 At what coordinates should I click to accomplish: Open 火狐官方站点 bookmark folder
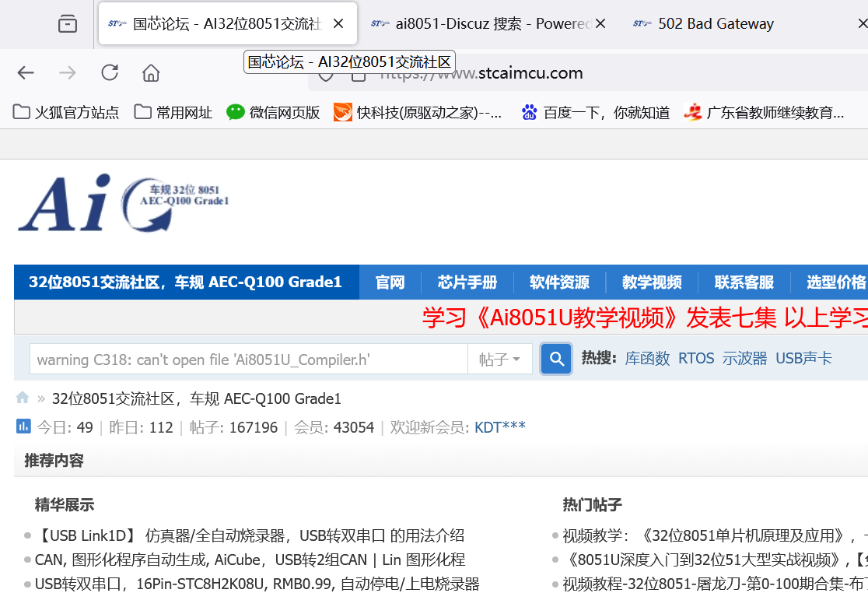pos(66,112)
